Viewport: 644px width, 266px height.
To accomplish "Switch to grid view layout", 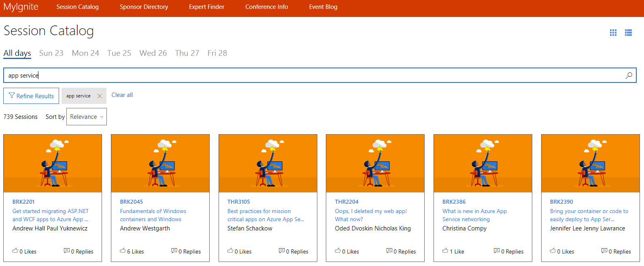I will [613, 33].
